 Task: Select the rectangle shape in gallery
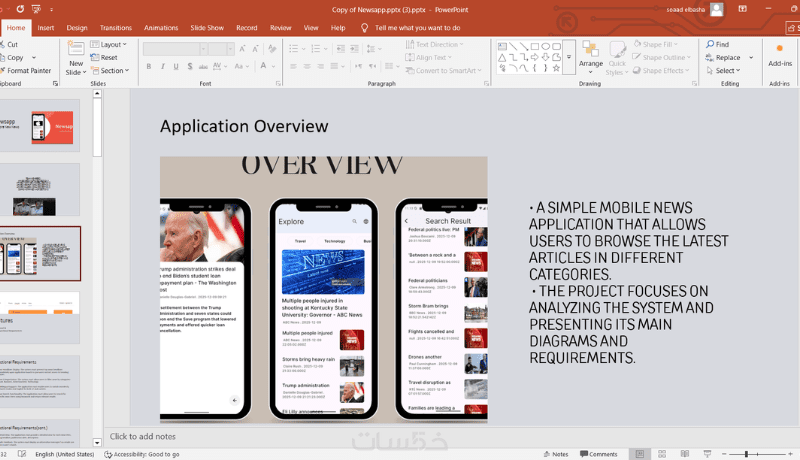(x=535, y=46)
